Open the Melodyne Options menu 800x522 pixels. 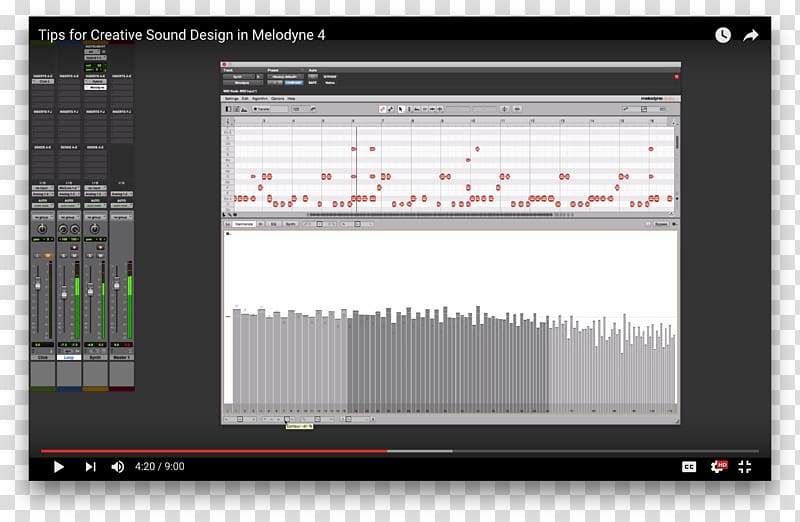click(x=278, y=98)
